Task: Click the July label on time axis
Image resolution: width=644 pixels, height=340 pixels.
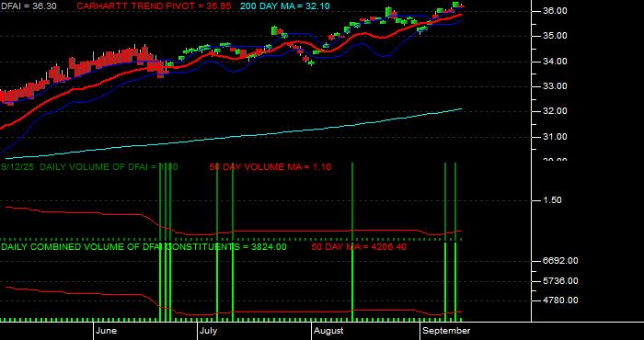Action: point(208,331)
